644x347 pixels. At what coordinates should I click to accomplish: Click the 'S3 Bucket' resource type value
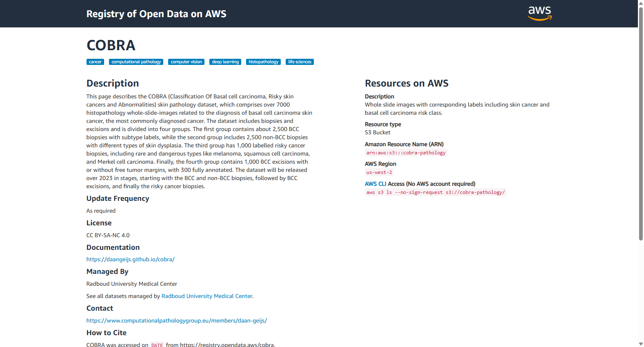pos(378,132)
